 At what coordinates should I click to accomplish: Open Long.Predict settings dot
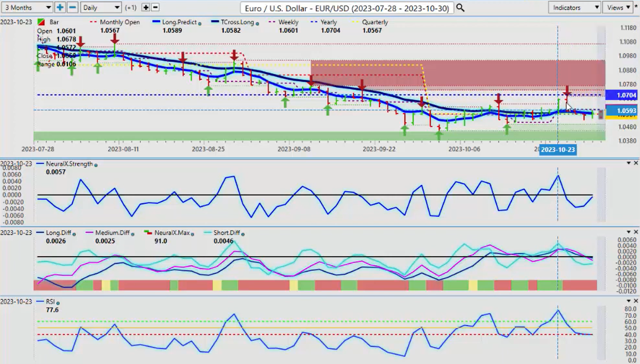[x=199, y=23]
